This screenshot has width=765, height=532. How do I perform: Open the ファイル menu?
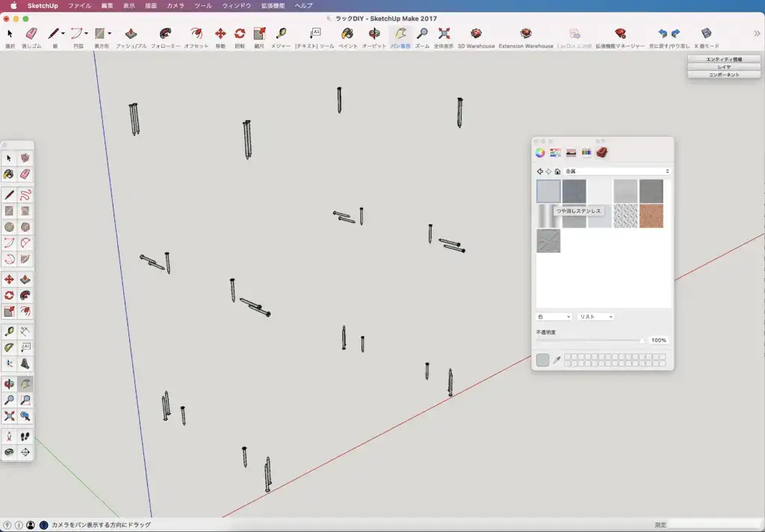click(x=79, y=6)
